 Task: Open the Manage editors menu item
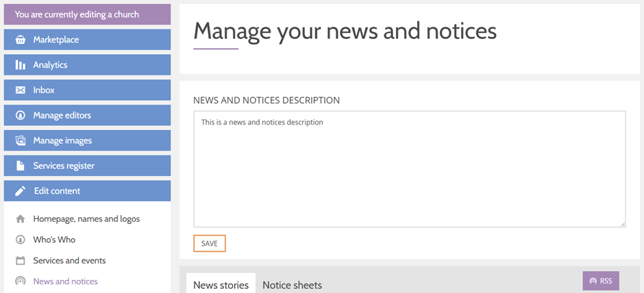pyautogui.click(x=88, y=115)
